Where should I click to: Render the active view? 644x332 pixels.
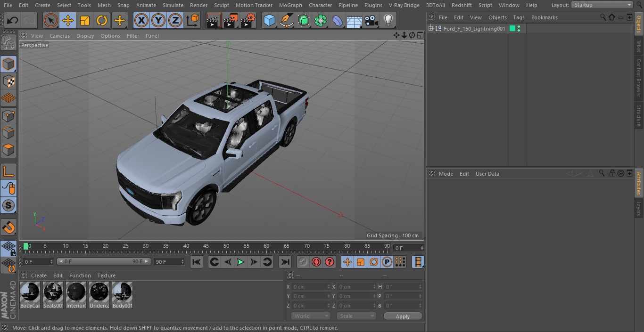tap(214, 20)
